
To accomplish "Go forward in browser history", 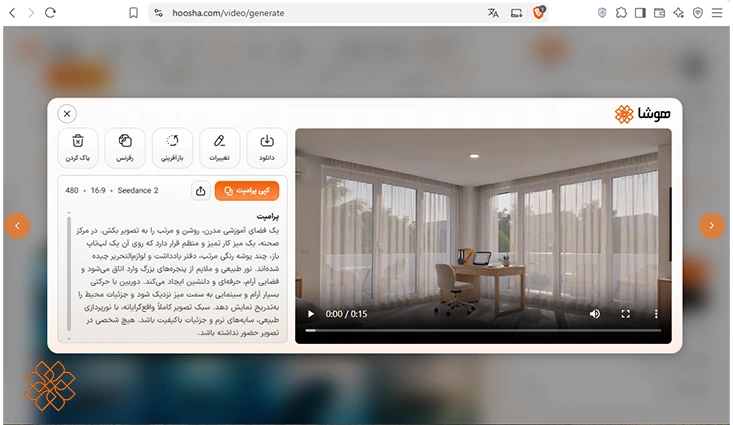I will (31, 13).
